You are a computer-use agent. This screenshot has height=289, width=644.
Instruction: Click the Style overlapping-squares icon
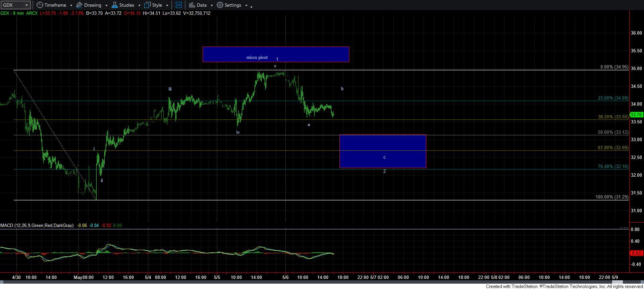147,5
